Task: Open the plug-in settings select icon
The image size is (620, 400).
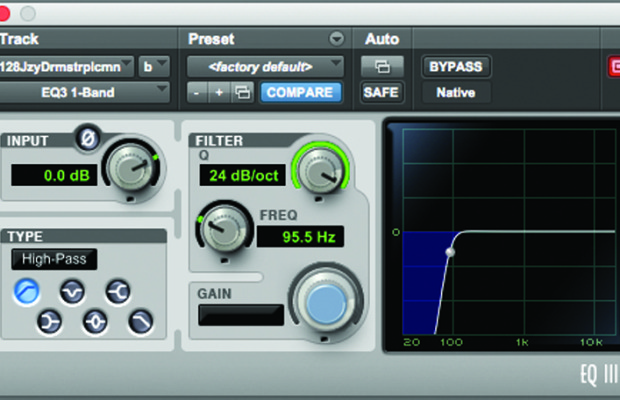Action: (243, 93)
